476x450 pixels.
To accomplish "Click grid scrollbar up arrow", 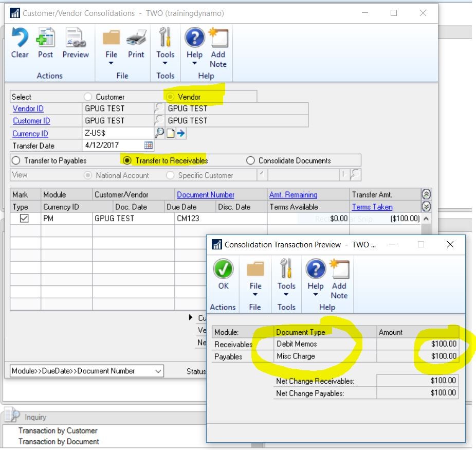I will (x=426, y=219).
